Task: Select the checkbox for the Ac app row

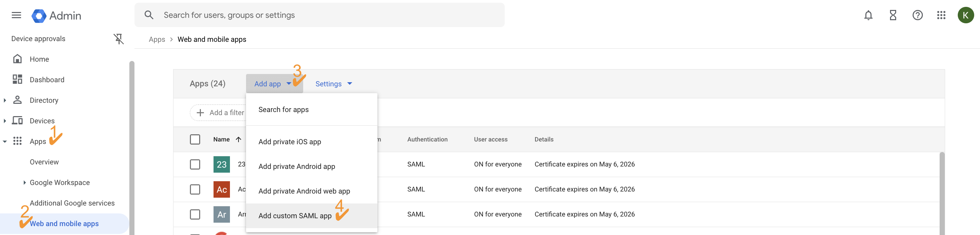Action: click(195, 189)
